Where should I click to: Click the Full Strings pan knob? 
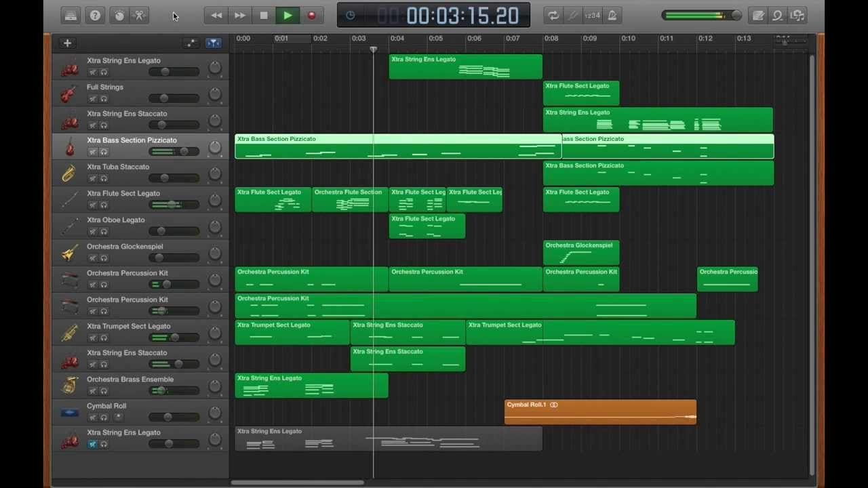click(215, 94)
